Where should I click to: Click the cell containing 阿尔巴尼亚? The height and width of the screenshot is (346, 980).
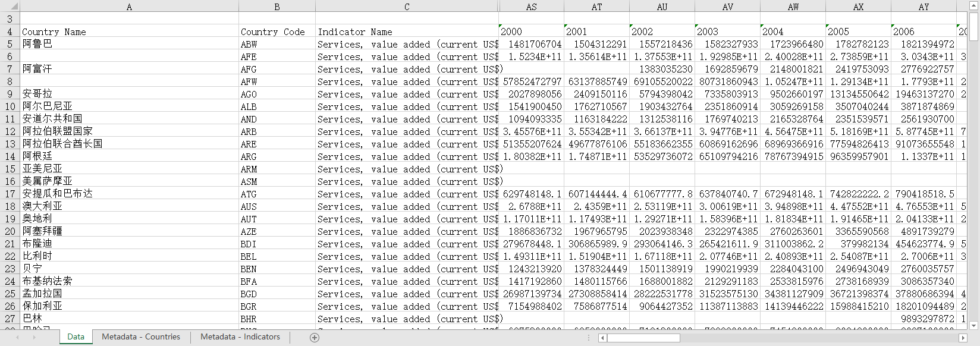[x=129, y=106]
